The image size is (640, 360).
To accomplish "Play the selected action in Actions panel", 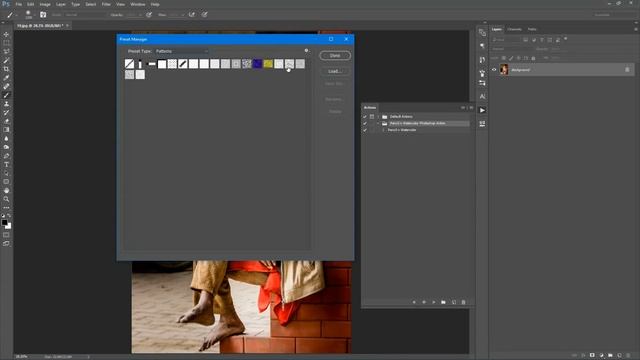I will (433, 302).
